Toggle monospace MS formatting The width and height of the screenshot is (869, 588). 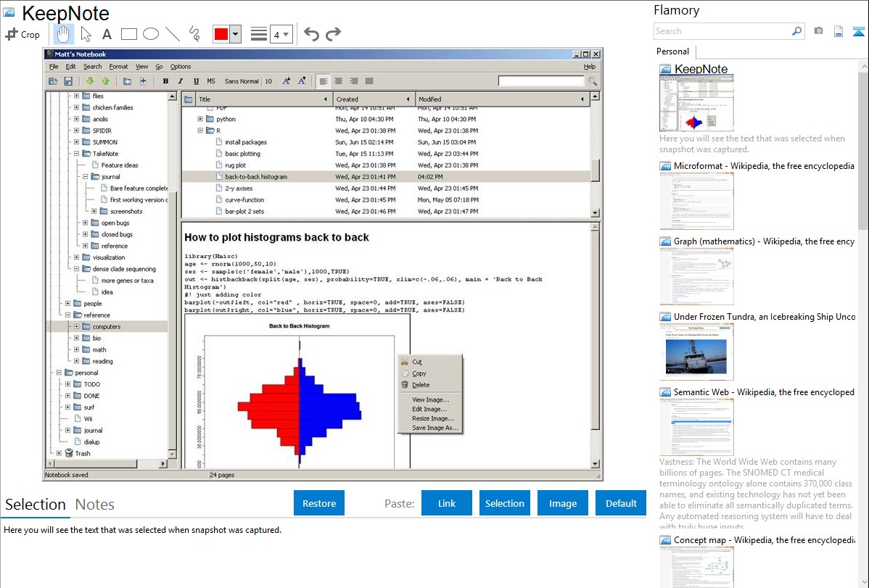(x=210, y=81)
